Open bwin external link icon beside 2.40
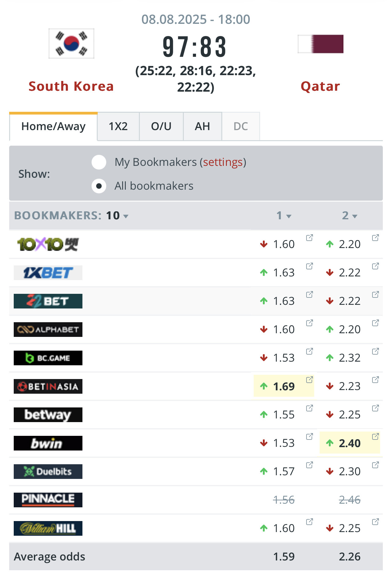 tap(375, 436)
